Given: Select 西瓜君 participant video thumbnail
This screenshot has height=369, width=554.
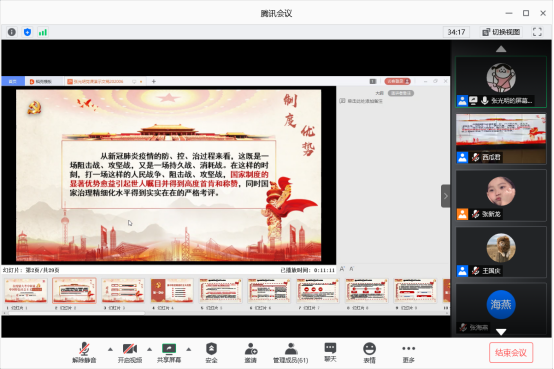Looking at the screenshot, I should point(501,139).
